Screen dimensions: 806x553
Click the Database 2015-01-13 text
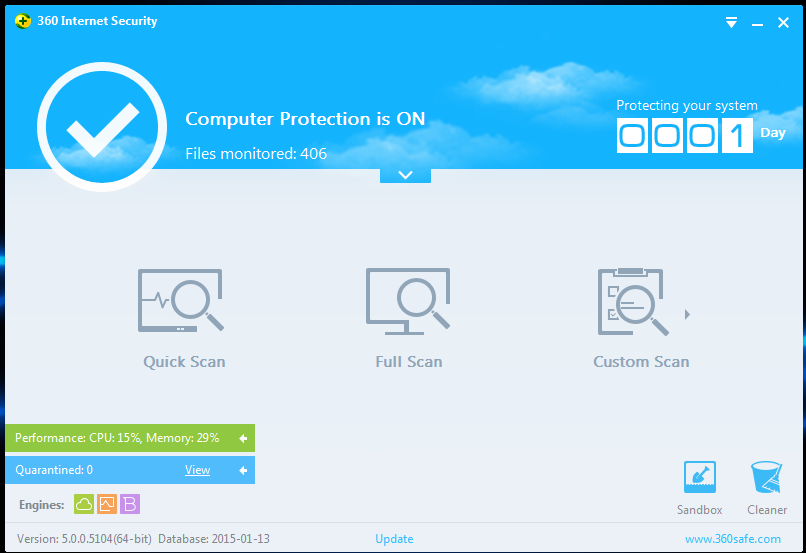(x=214, y=539)
